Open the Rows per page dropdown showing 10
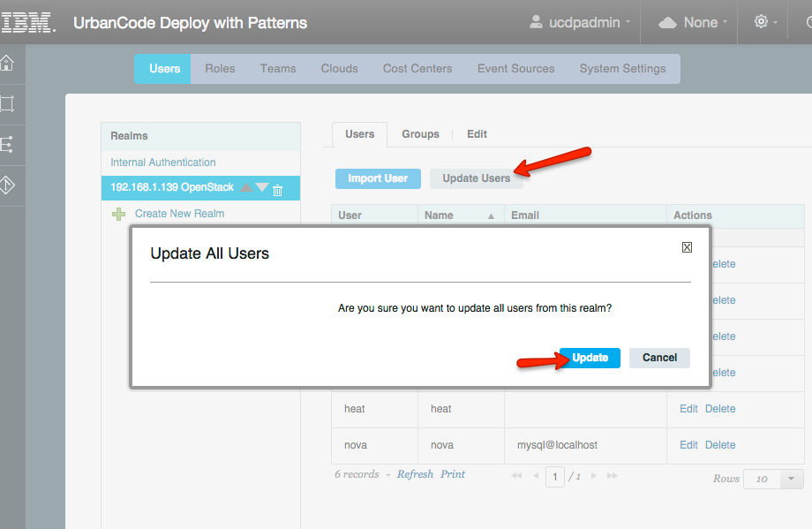Screen dimensions: 812x529 pos(773,479)
